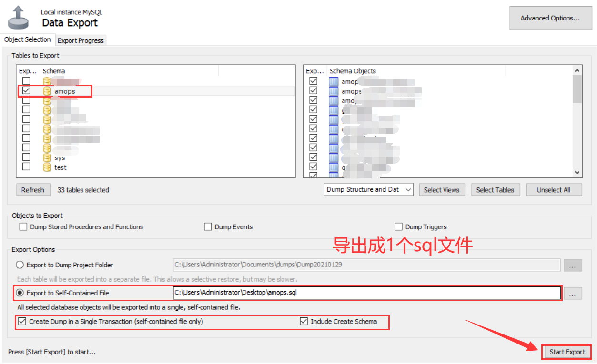597x364 pixels.
Task: Switch to the Object Selection tab
Action: click(28, 39)
